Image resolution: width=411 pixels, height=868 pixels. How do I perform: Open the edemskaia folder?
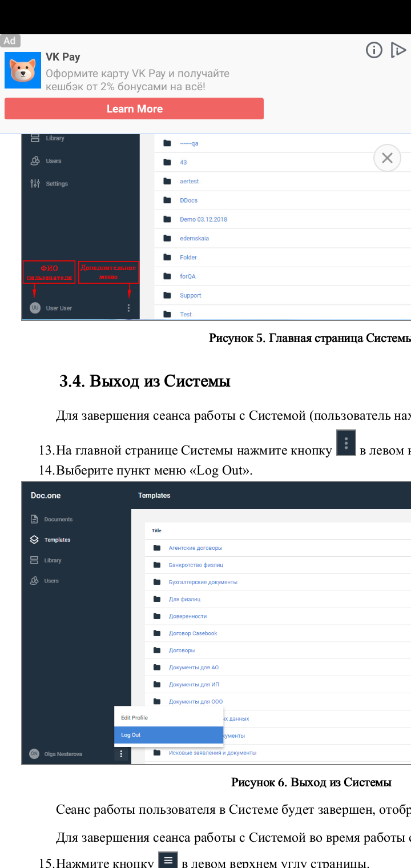(194, 238)
